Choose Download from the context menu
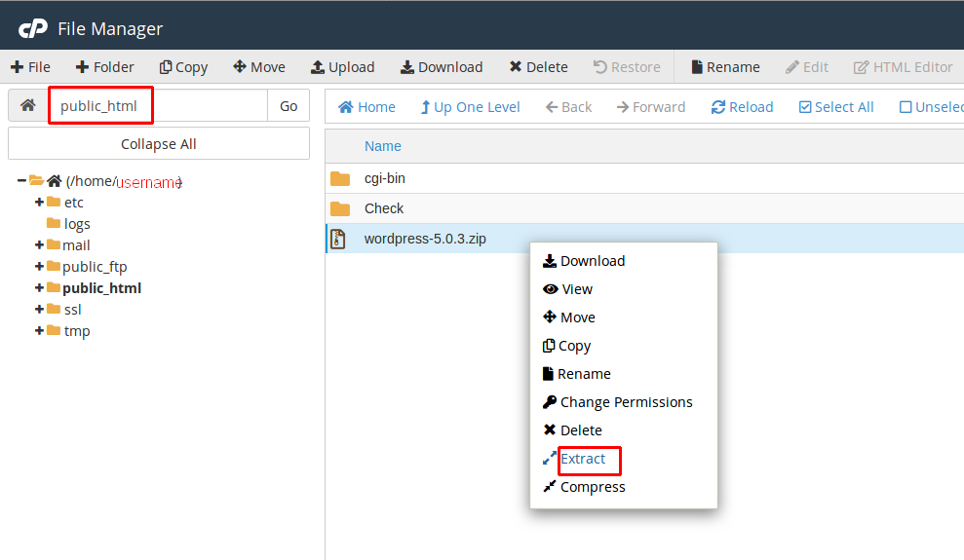964x560 pixels. (x=584, y=261)
